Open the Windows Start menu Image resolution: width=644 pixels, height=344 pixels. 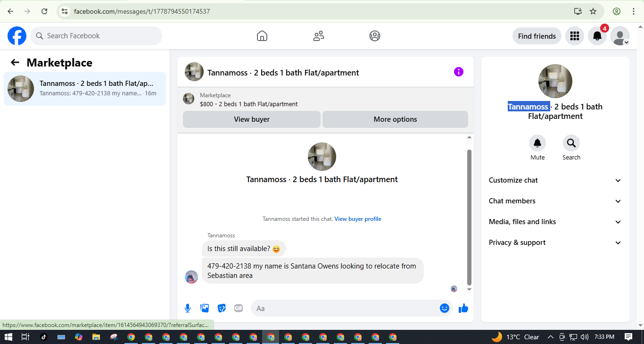click(8, 337)
